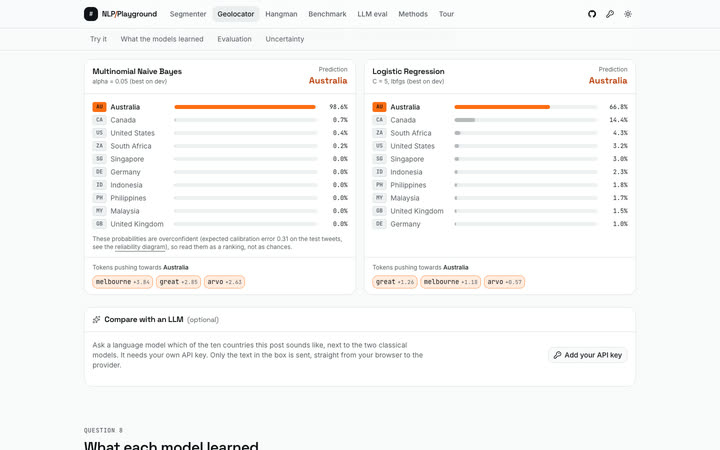
Task: Click the AU badge in Naive Bayes panel
Action: (99, 107)
